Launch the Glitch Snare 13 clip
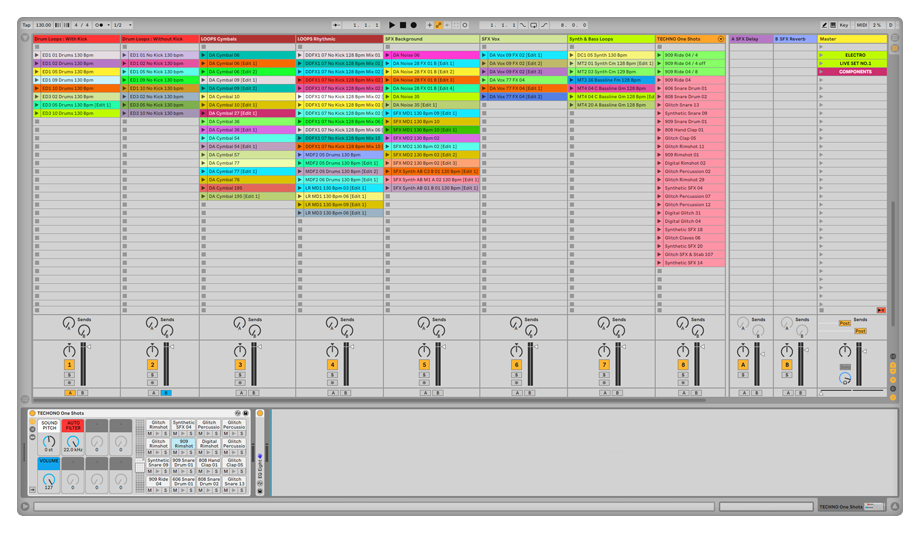 click(x=659, y=105)
